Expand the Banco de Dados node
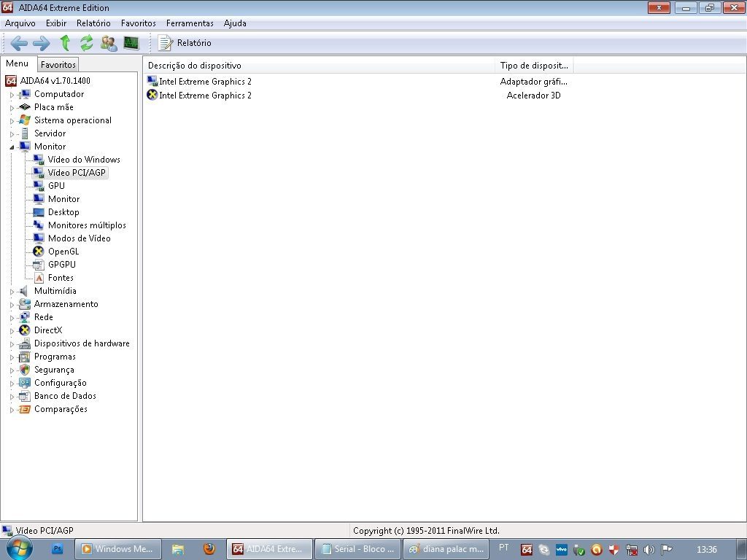The width and height of the screenshot is (747, 560). (12, 397)
